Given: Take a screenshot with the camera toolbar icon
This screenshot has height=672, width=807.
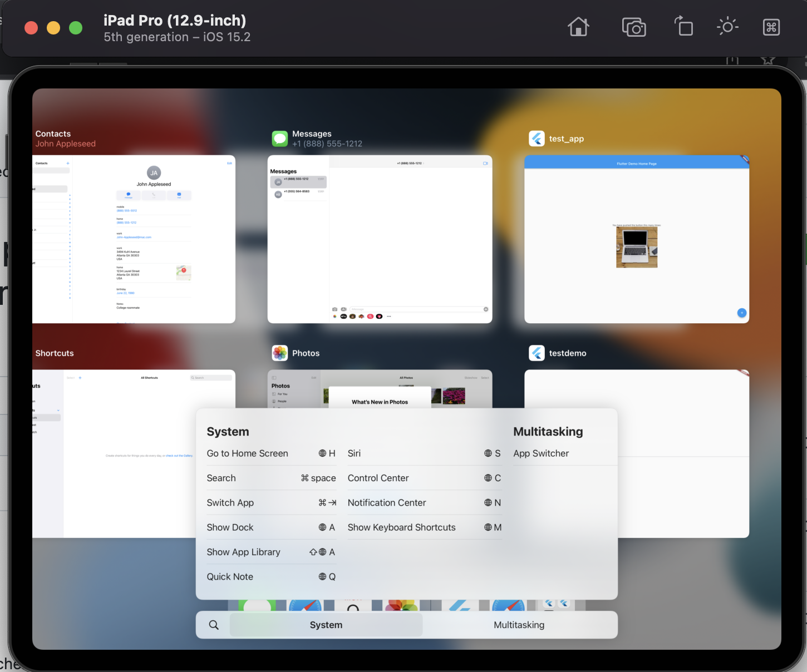Looking at the screenshot, I should pyautogui.click(x=633, y=26).
